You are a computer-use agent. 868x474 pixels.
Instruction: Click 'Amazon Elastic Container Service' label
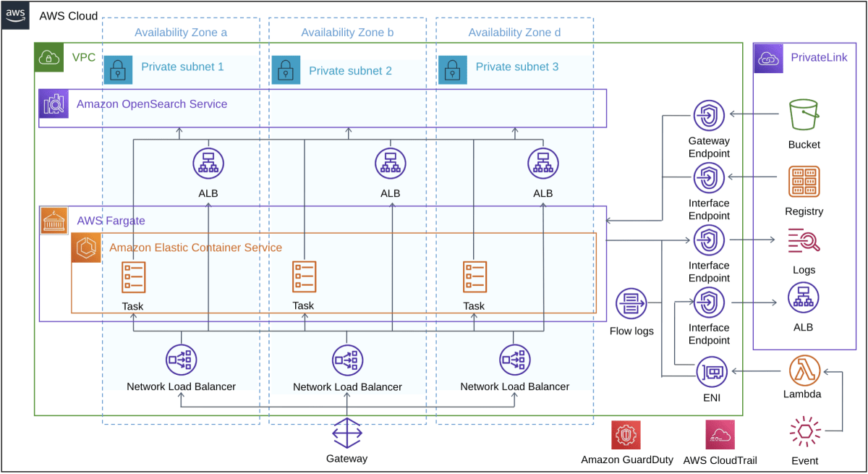(196, 247)
